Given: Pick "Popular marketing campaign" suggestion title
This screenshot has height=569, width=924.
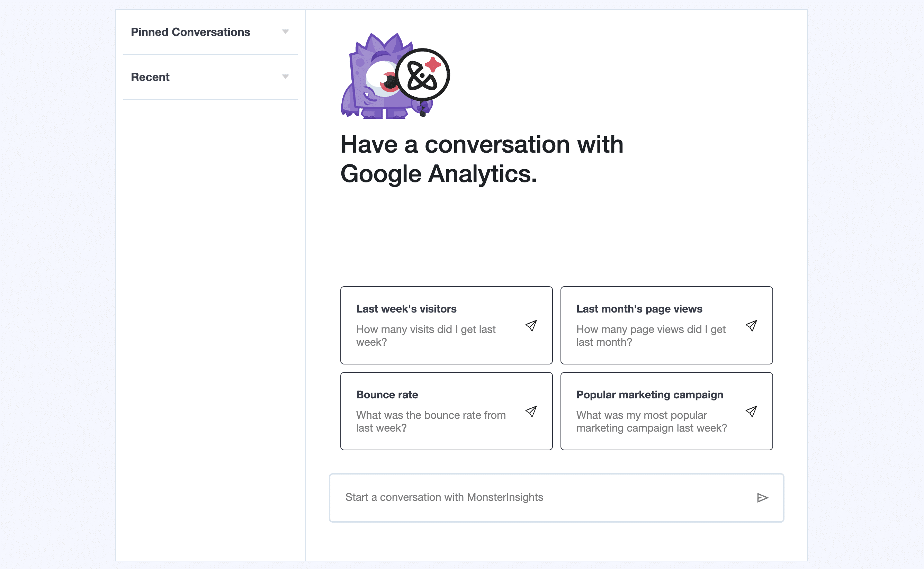Looking at the screenshot, I should pos(649,395).
